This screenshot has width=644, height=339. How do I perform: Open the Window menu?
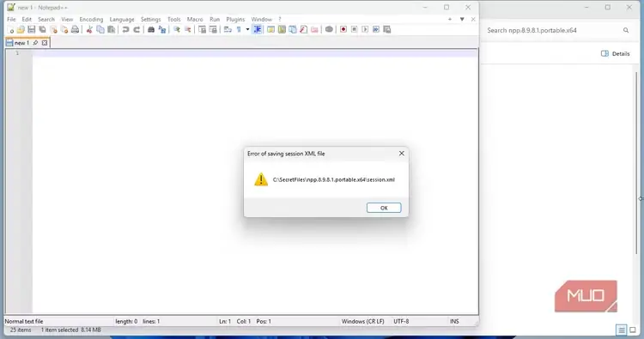262,19
